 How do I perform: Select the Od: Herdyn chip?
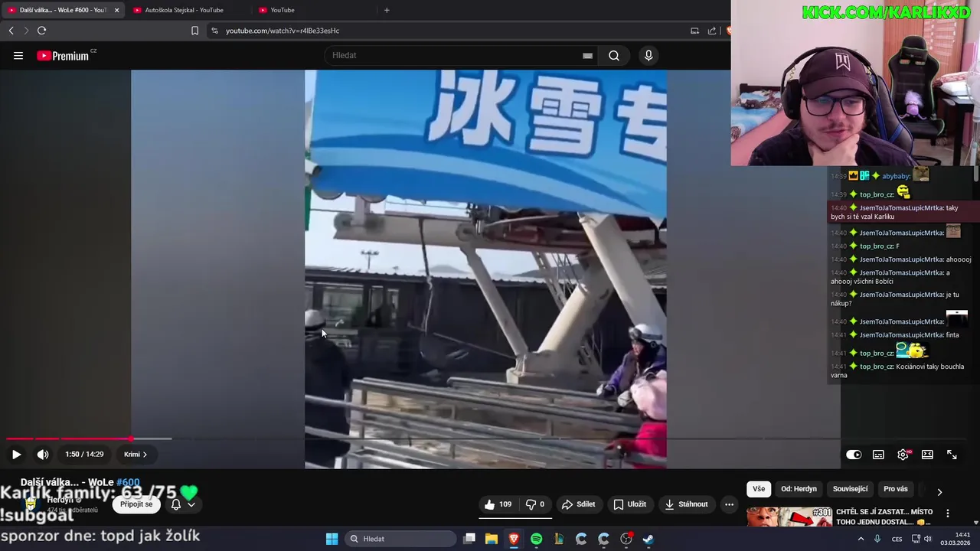pyautogui.click(x=799, y=489)
